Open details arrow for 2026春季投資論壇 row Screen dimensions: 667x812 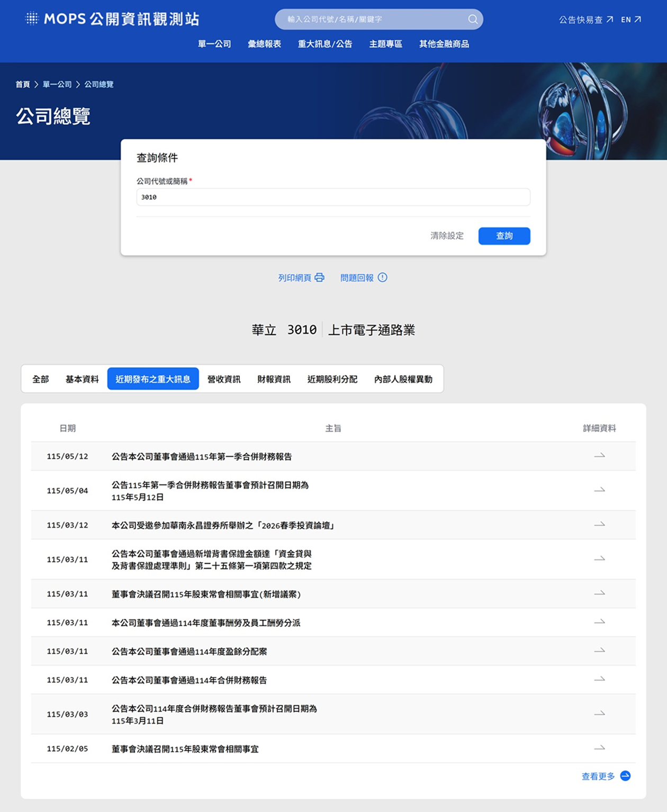pyautogui.click(x=599, y=525)
